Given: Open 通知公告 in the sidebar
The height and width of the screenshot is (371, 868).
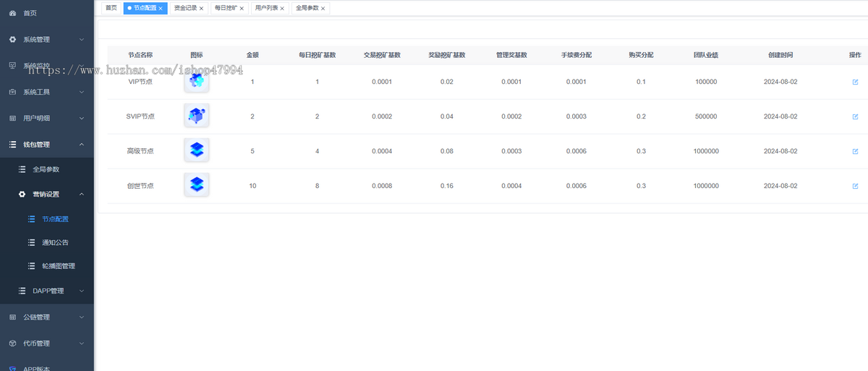Looking at the screenshot, I should [55, 242].
